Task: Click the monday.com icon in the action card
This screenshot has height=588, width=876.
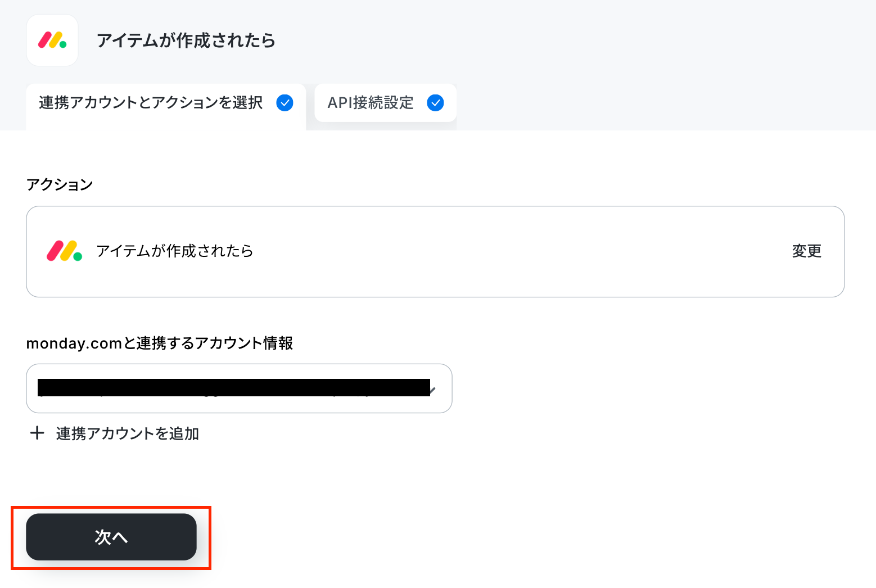Action: pos(64,251)
